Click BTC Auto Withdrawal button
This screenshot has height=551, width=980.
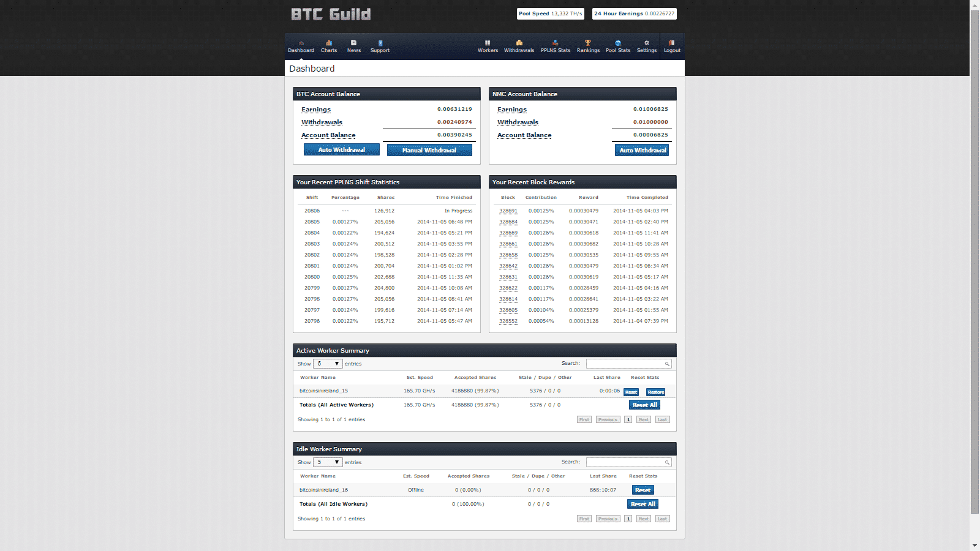tap(342, 150)
